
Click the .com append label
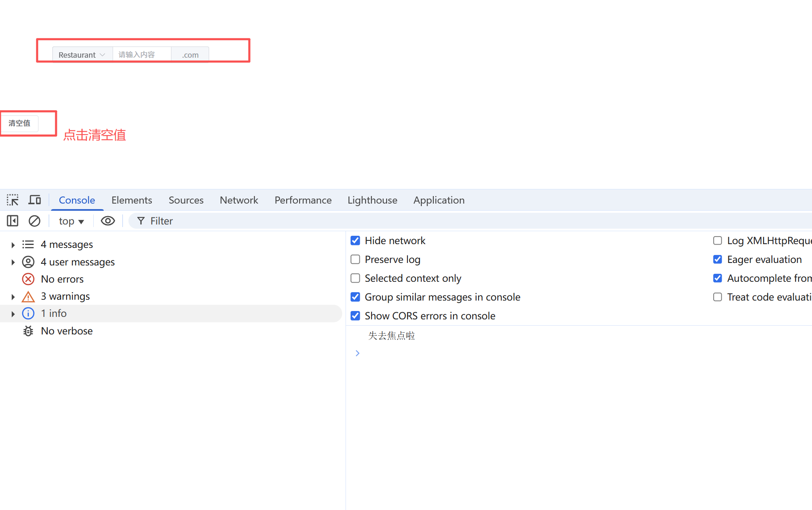(x=190, y=55)
